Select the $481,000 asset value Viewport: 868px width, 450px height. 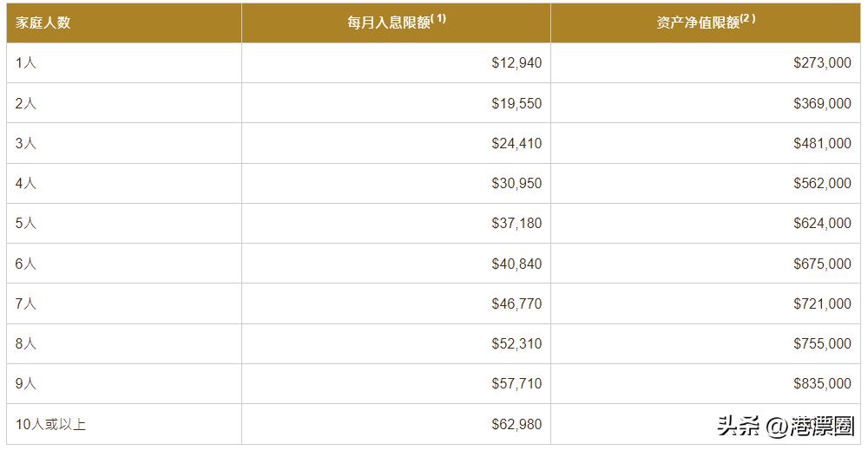[822, 143]
